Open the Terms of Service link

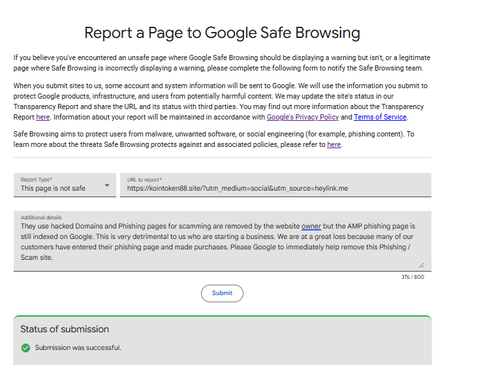tap(380, 117)
